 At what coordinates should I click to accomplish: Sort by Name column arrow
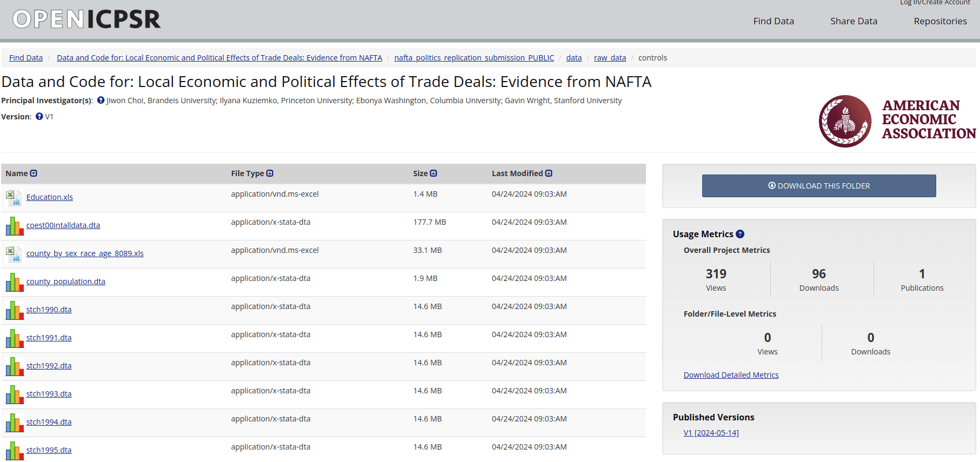click(34, 173)
